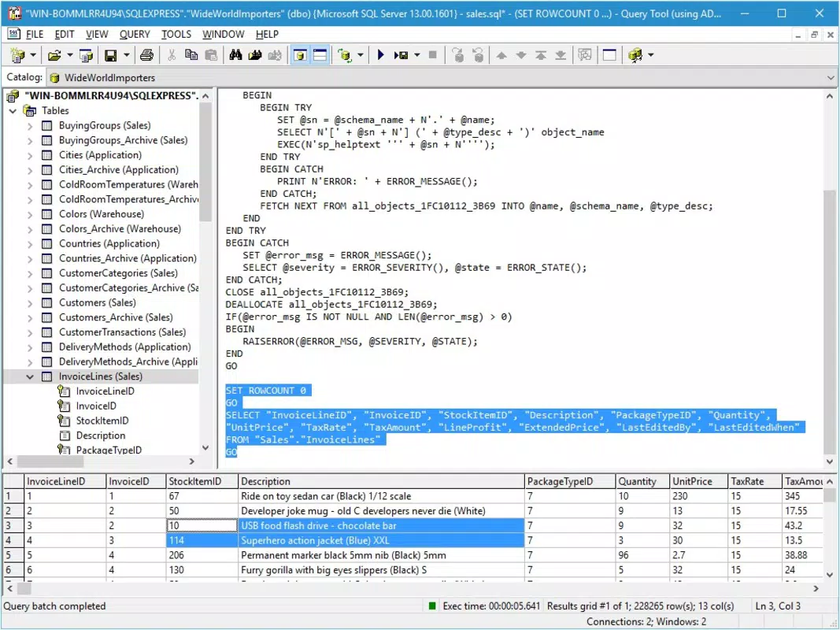The image size is (840, 630).
Task: Click the rollback transaction icon
Action: click(x=478, y=55)
